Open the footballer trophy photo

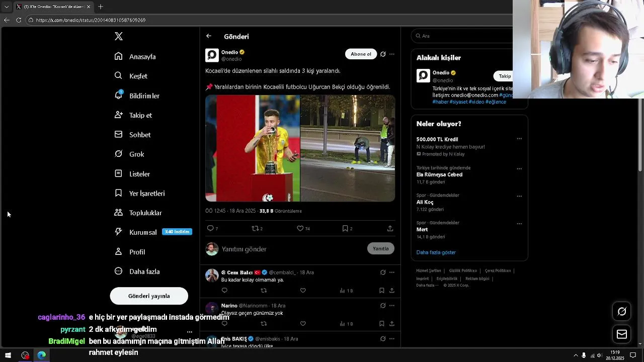253,148
